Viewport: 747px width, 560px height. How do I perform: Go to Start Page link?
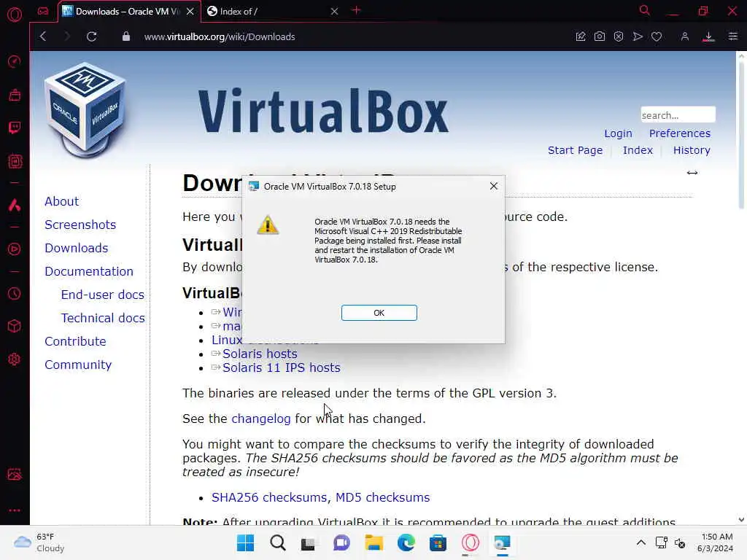pos(575,150)
